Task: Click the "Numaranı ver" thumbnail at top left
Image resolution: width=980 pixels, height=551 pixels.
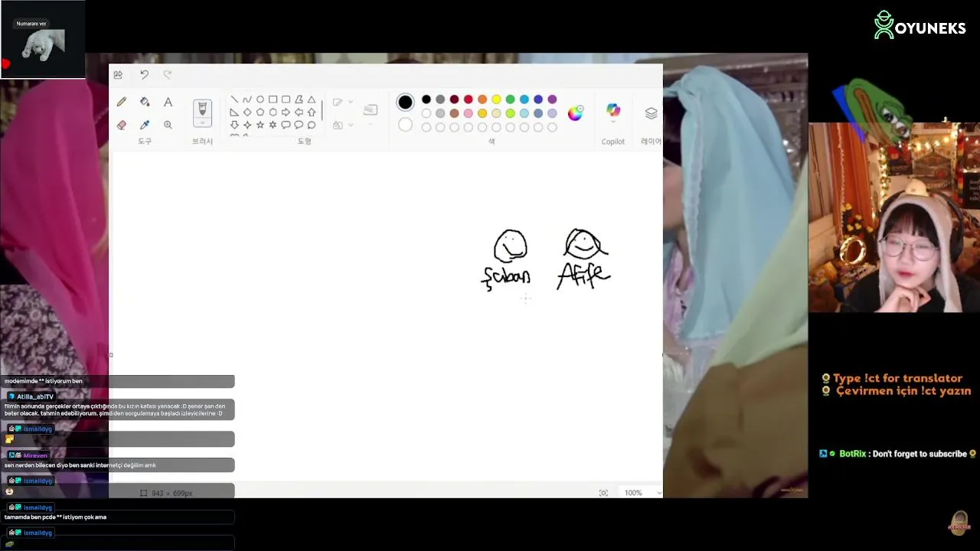Action: coord(43,39)
